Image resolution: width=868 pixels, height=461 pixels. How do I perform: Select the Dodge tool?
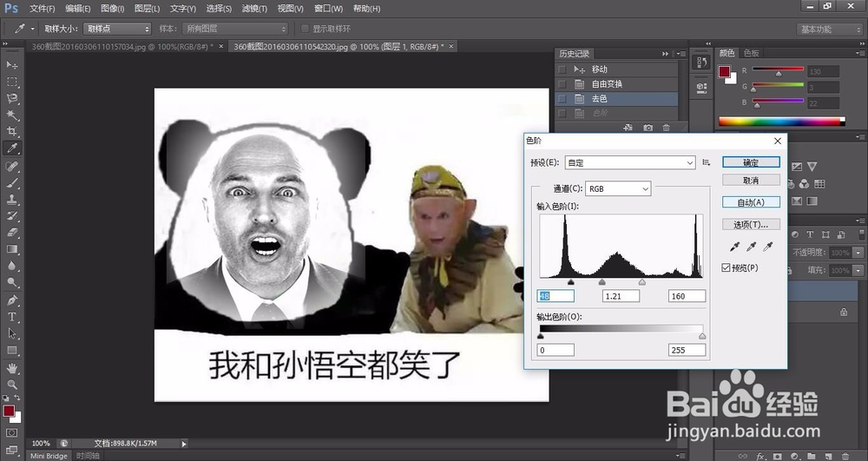pyautogui.click(x=11, y=282)
